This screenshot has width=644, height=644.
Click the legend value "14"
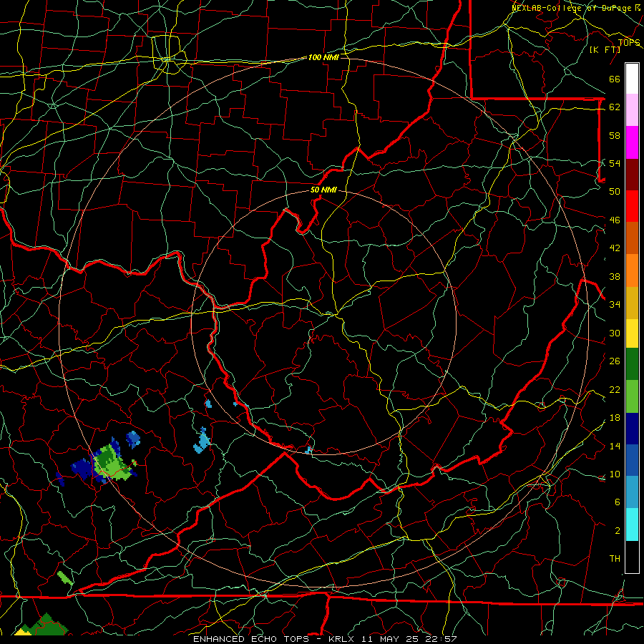(x=615, y=446)
